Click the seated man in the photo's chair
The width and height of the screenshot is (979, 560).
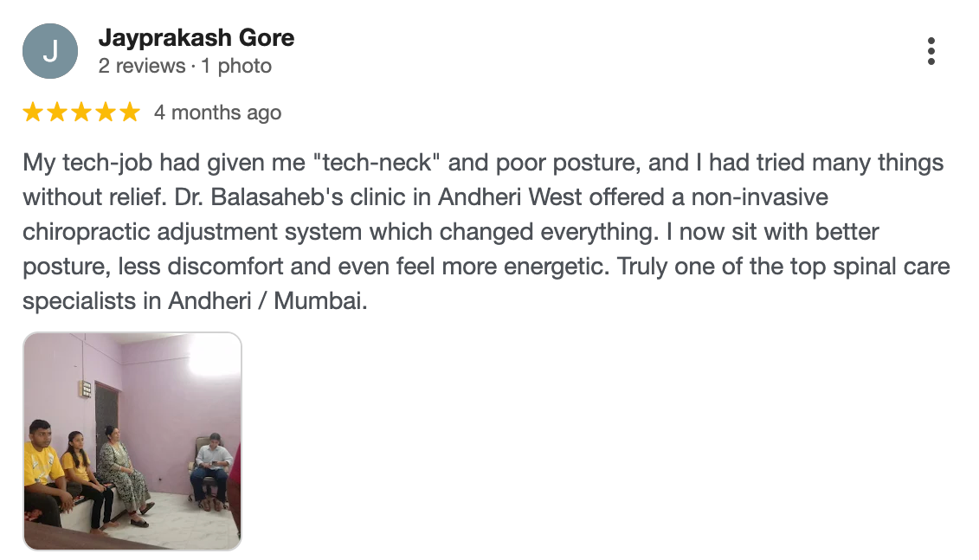(x=210, y=469)
